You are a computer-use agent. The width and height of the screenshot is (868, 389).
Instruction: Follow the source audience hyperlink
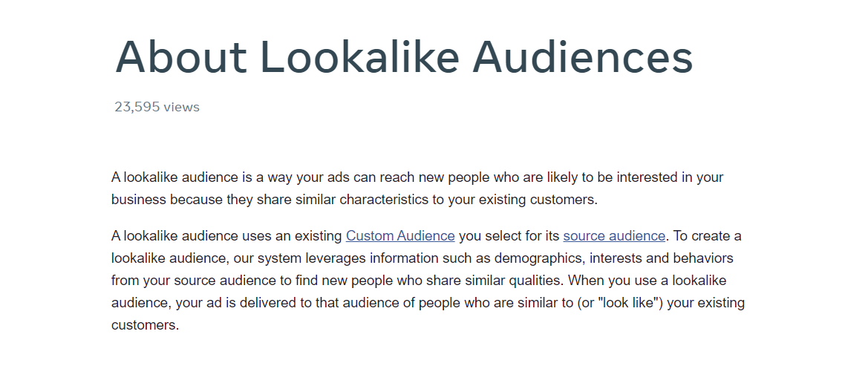614,236
